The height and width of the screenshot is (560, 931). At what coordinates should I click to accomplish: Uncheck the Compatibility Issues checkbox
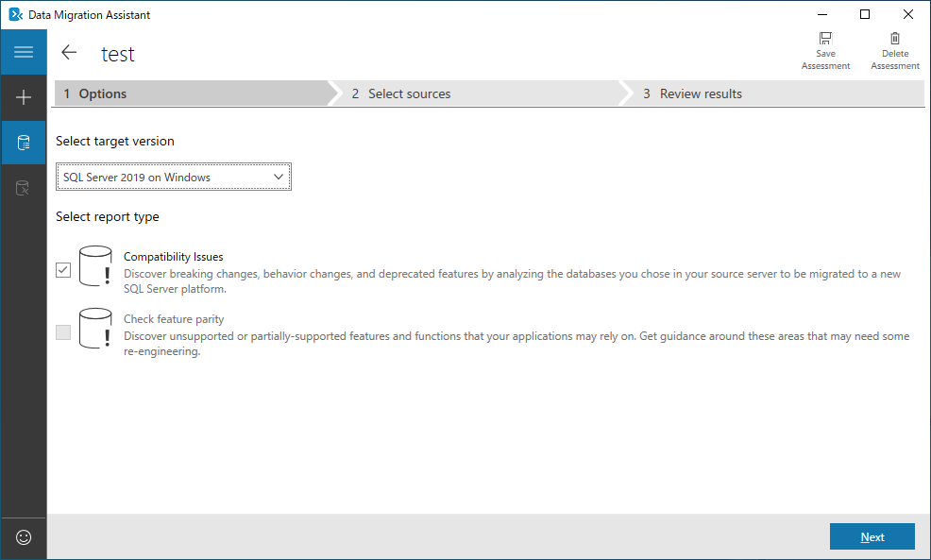point(63,269)
